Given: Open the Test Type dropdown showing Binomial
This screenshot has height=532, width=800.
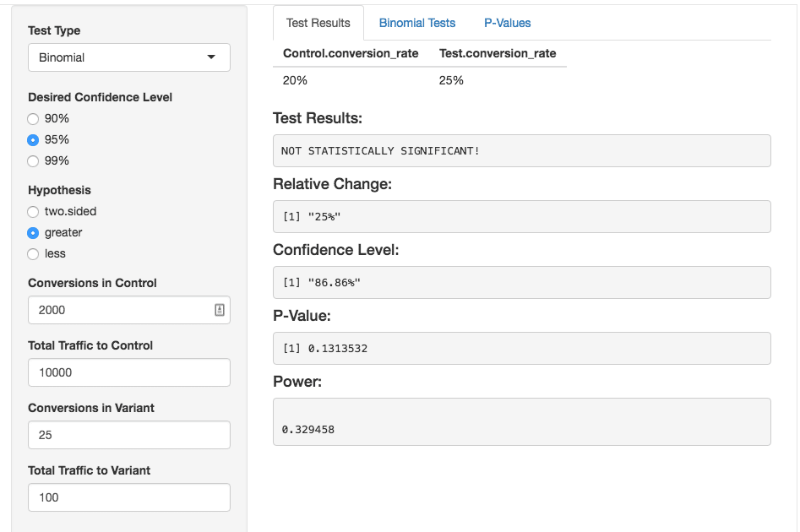Looking at the screenshot, I should click(128, 57).
